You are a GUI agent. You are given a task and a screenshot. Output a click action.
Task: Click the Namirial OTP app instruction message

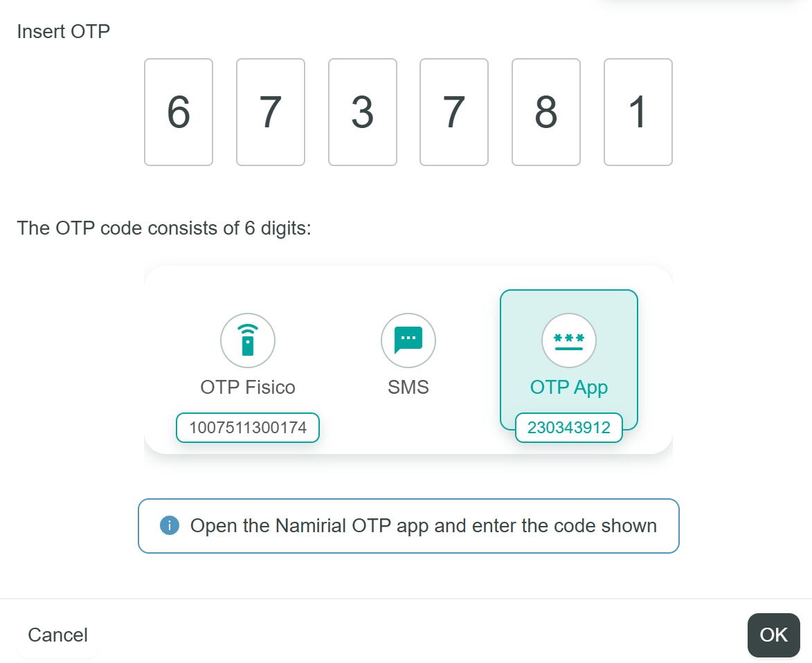pyautogui.click(x=423, y=526)
